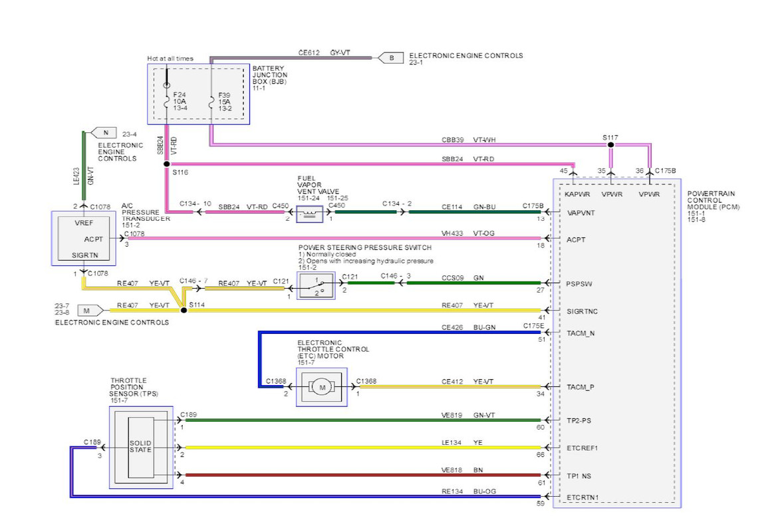Viewport: 766px width, 532px height.
Task: Click the CE426 BU-GN wire label
Action: pos(468,327)
